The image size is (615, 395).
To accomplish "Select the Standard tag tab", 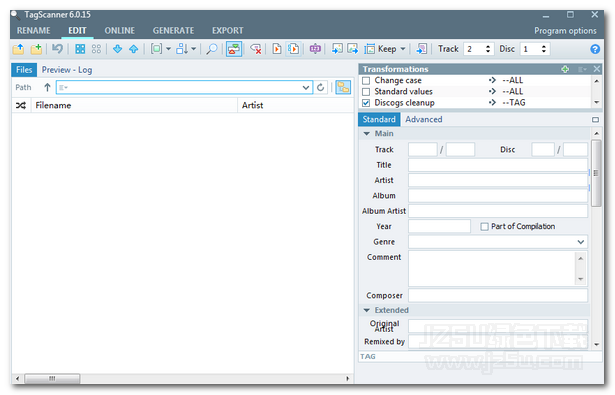I will coord(379,119).
